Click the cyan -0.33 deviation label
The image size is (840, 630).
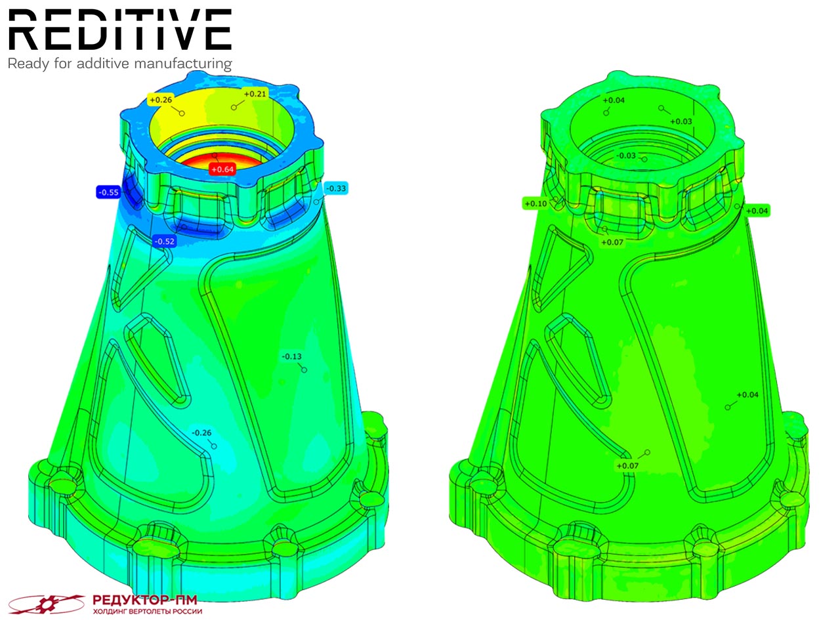336,188
